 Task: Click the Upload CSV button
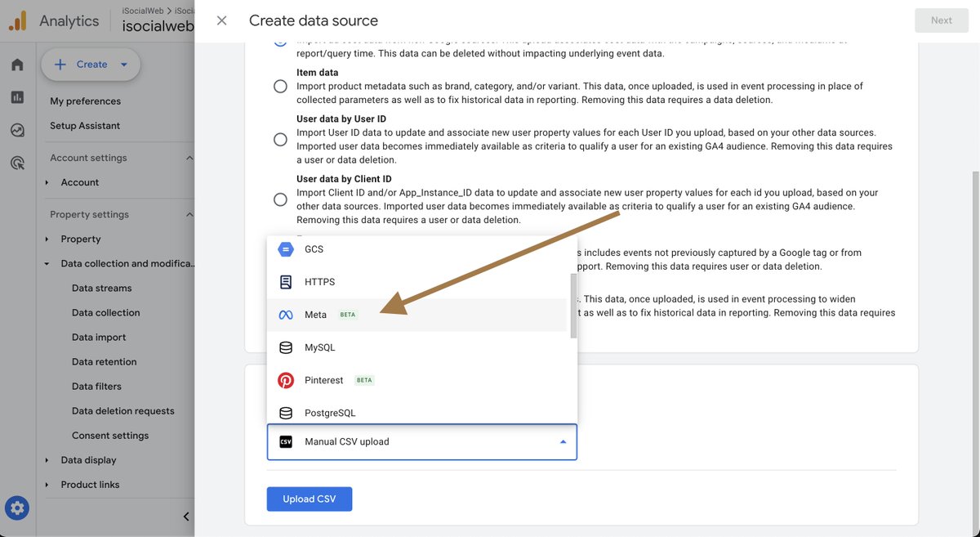309,499
